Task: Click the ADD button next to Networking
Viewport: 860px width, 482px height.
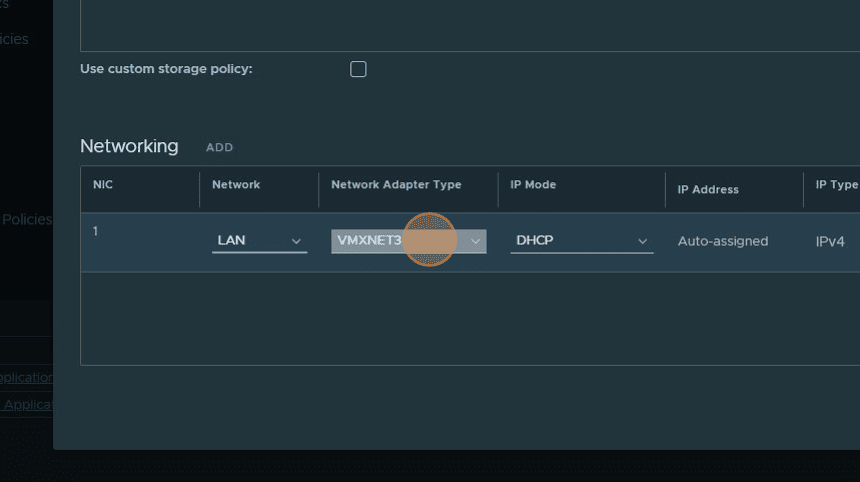Action: click(x=219, y=148)
